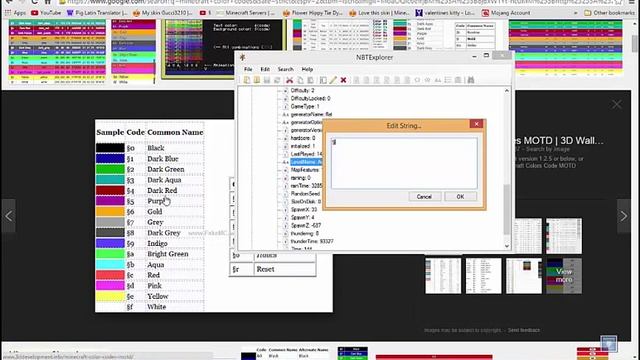
Task: Open the Help menu in NBTExplorer
Action: coord(307,69)
